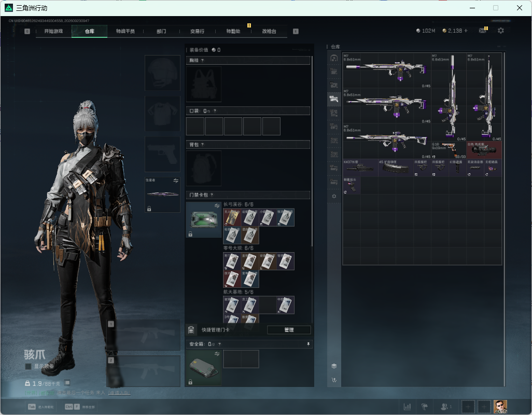Click the E key icon after 改枪台
The height and width of the screenshot is (415, 532).
coord(296,31)
